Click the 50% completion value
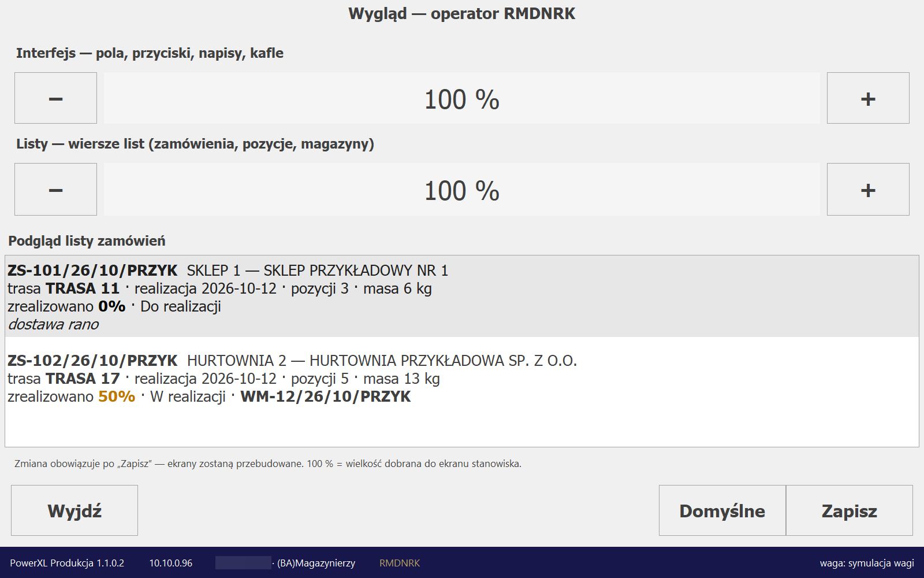Screen dimensions: 924x578 click(117, 397)
